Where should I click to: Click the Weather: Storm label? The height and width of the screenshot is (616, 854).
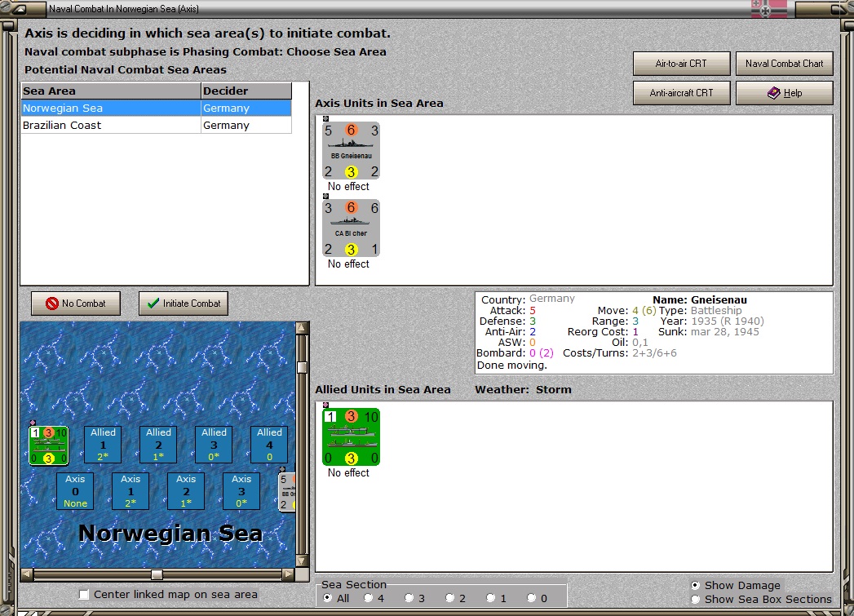point(523,389)
